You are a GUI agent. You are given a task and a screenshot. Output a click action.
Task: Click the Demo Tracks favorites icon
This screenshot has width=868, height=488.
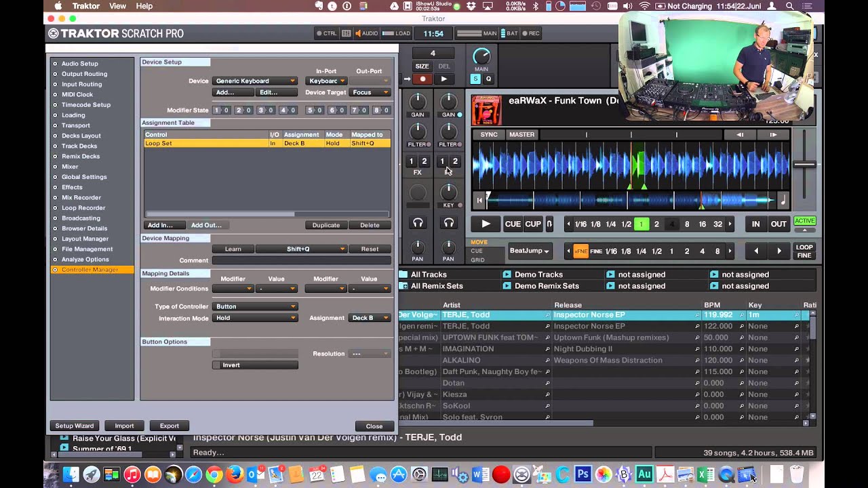pyautogui.click(x=507, y=274)
